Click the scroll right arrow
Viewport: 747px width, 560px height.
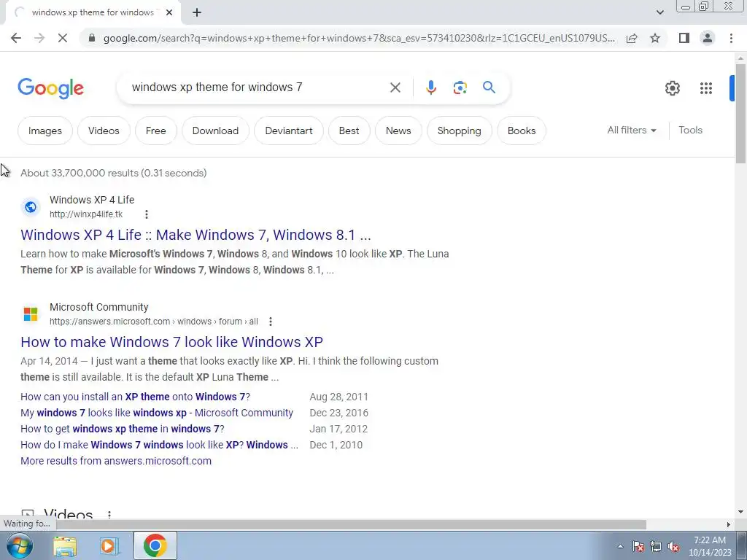tap(729, 524)
